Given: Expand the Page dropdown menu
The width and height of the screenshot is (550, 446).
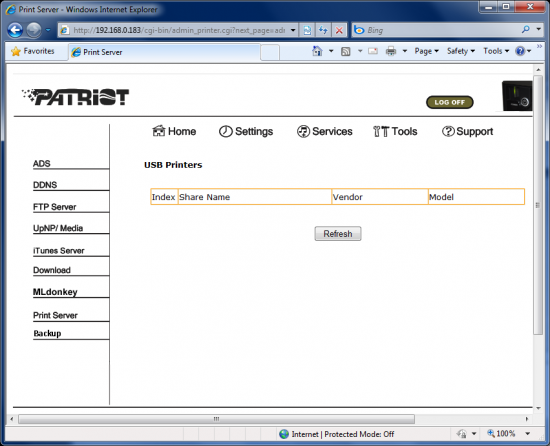Looking at the screenshot, I should [x=427, y=51].
